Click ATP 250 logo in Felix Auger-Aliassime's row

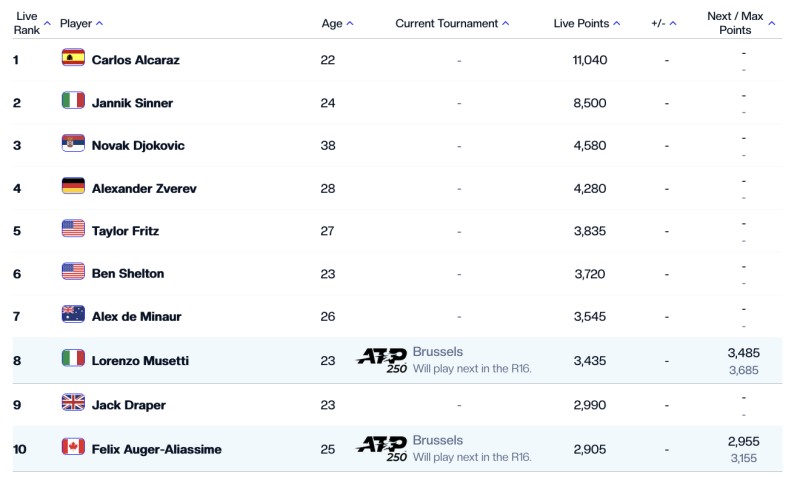click(381, 447)
